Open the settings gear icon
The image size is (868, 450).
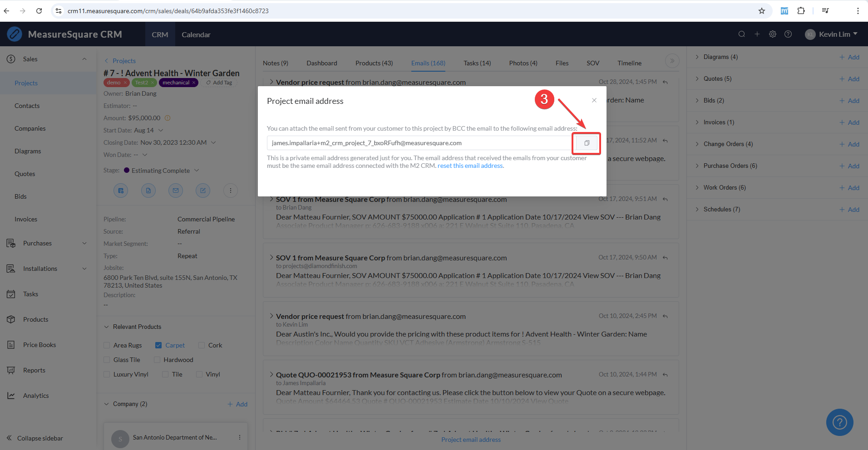click(x=773, y=34)
